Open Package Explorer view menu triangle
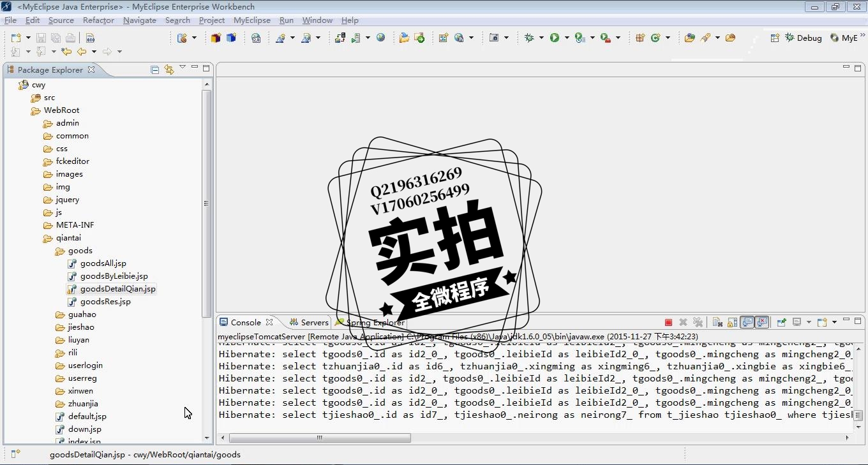868x465 pixels. pos(183,67)
